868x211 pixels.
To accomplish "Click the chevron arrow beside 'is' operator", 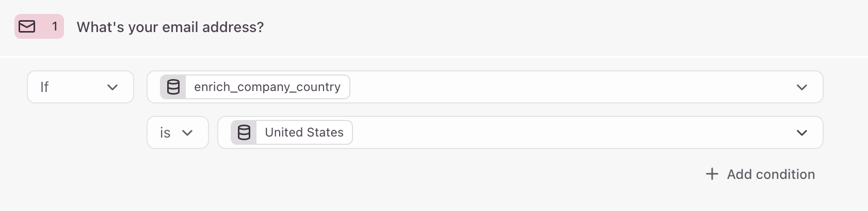I will (x=187, y=133).
